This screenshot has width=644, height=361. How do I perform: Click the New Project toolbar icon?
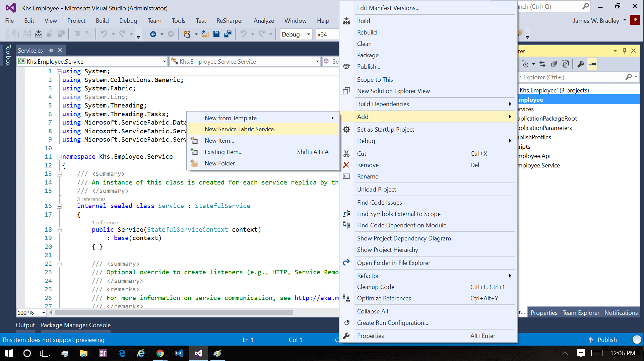click(187, 34)
